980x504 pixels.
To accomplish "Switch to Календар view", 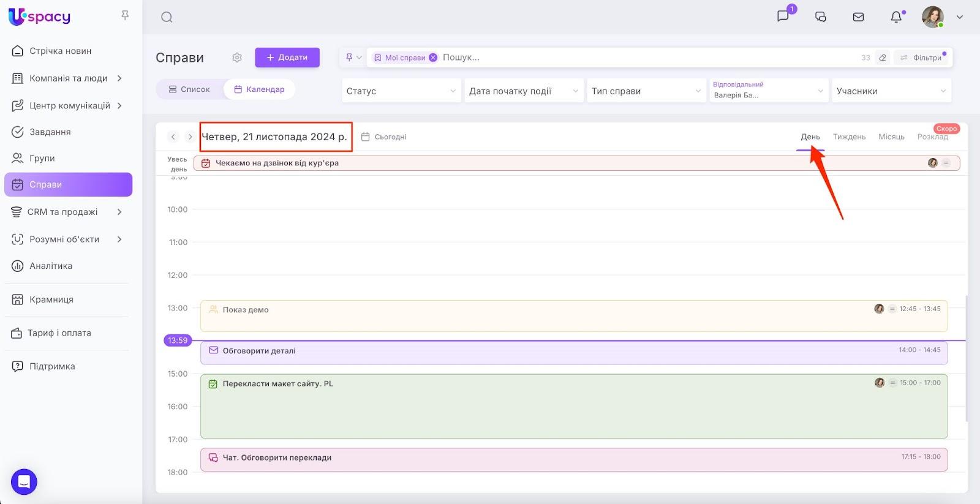I will [x=259, y=89].
